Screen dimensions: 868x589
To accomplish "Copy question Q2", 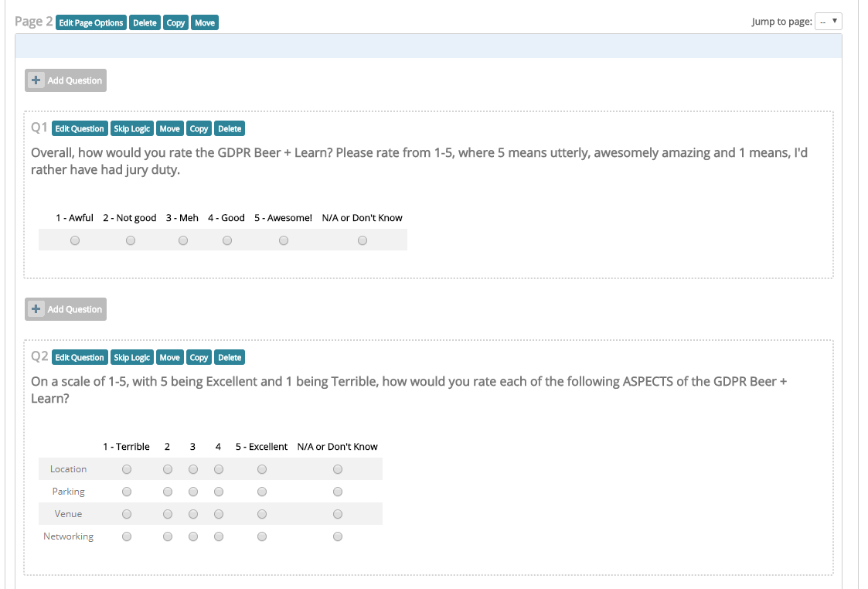I will click(199, 358).
